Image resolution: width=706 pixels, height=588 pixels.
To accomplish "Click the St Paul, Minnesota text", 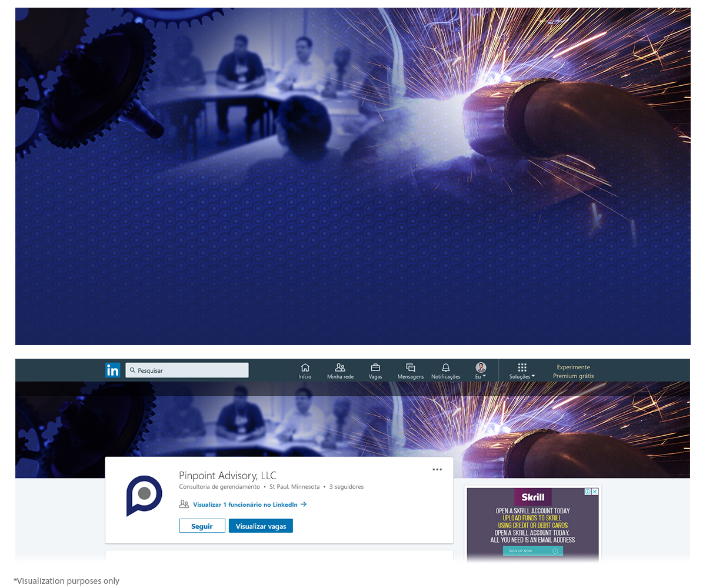I will [x=295, y=487].
